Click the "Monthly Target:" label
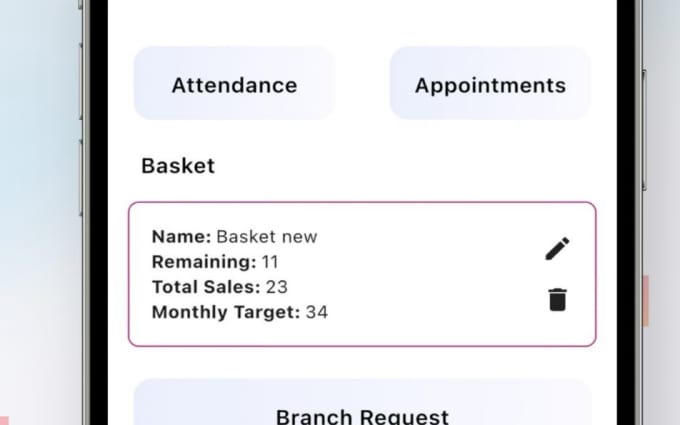This screenshot has height=425, width=680. [x=226, y=312]
